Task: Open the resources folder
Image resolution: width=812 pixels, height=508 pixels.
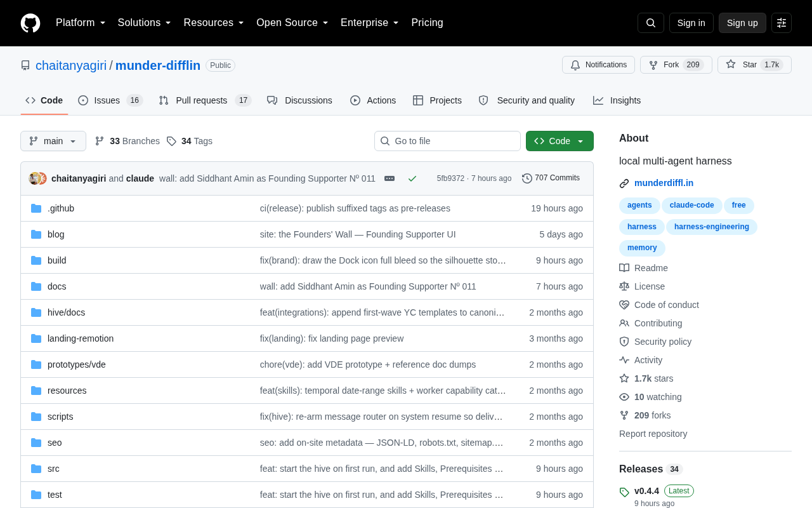Action: point(67,391)
